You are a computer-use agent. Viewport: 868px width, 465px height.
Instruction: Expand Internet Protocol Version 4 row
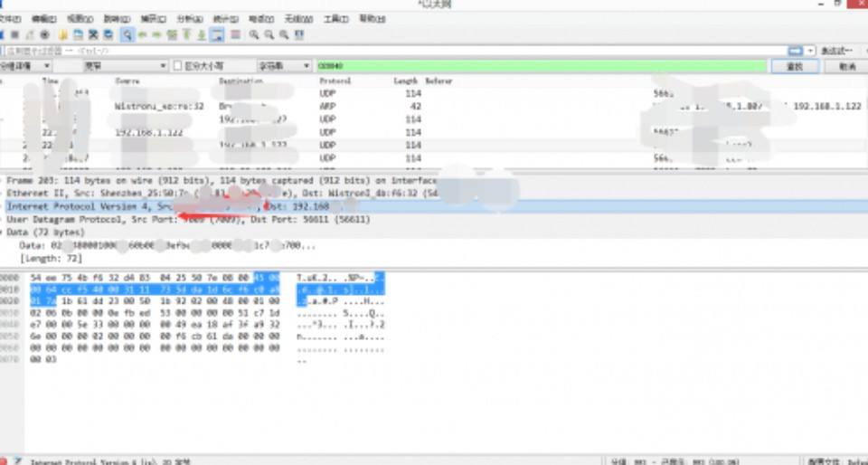pos(2,206)
